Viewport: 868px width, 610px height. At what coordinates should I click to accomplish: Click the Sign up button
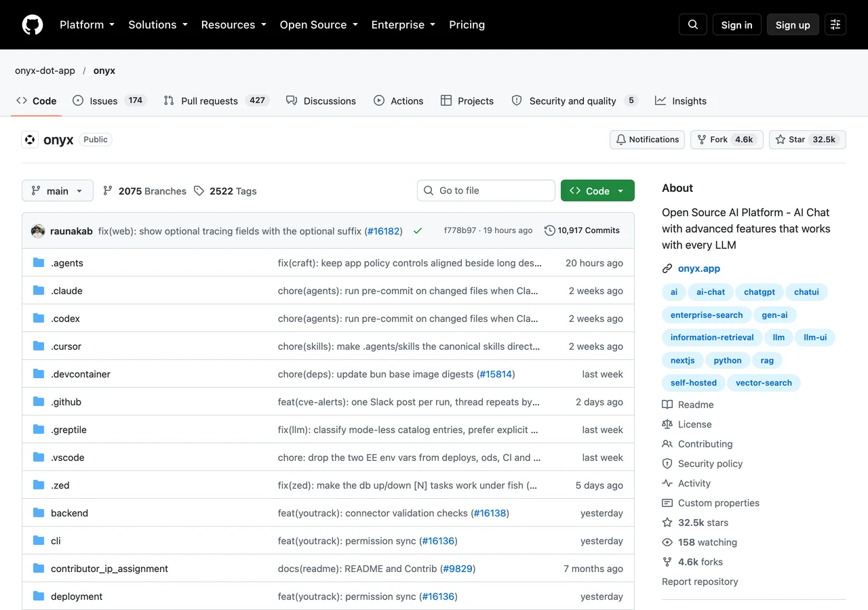tap(793, 24)
